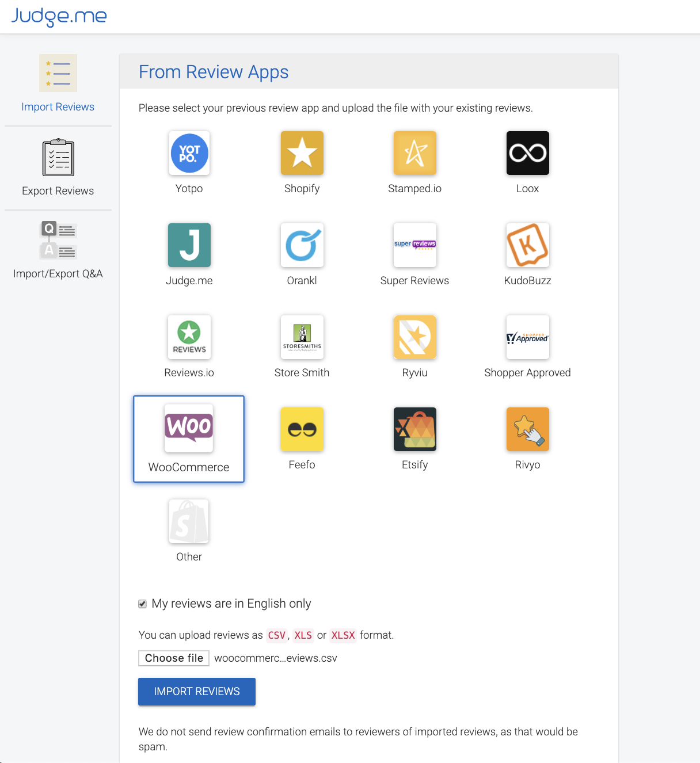Pick the Judge.me J icon
Image resolution: width=700 pixels, height=763 pixels.
pos(189,245)
